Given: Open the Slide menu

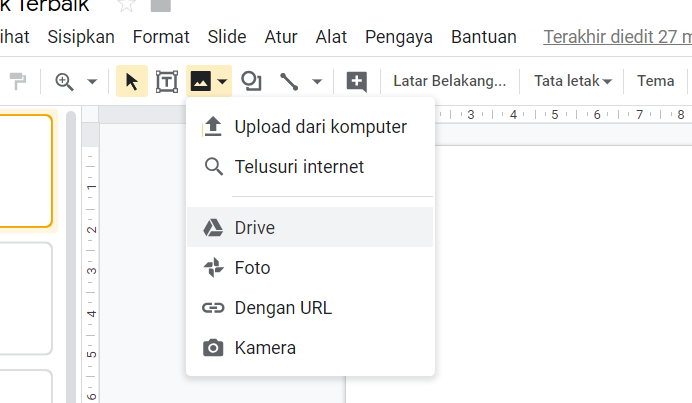Looking at the screenshot, I should (227, 37).
